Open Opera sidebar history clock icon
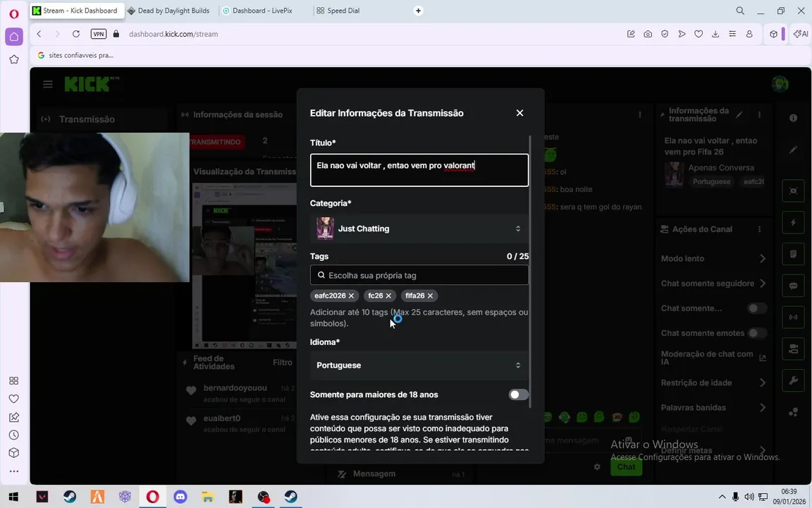This screenshot has height=508, width=812. 14,435
